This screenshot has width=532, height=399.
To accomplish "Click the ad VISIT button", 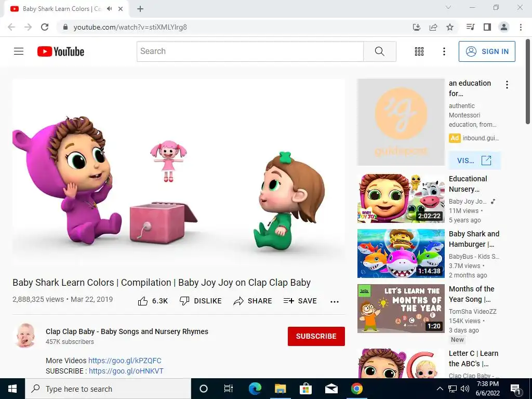I will (474, 161).
